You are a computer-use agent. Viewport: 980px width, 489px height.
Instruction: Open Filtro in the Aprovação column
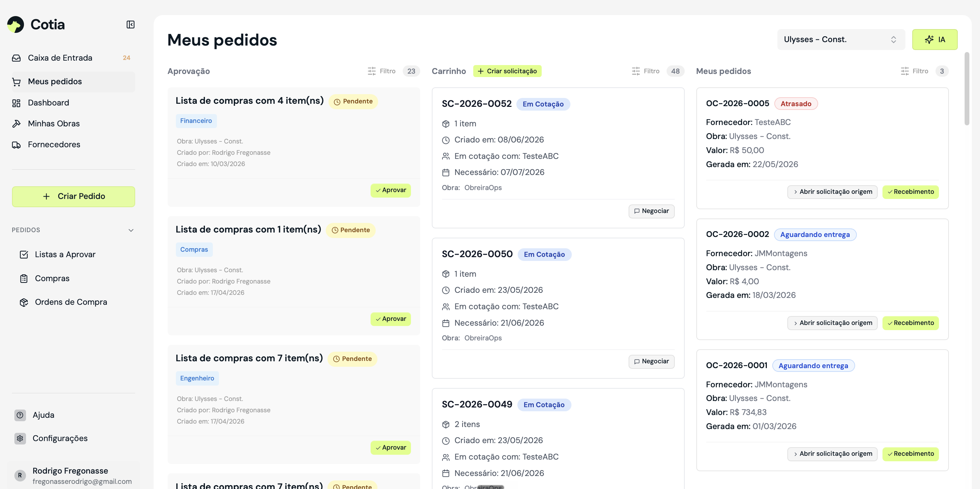(x=382, y=71)
